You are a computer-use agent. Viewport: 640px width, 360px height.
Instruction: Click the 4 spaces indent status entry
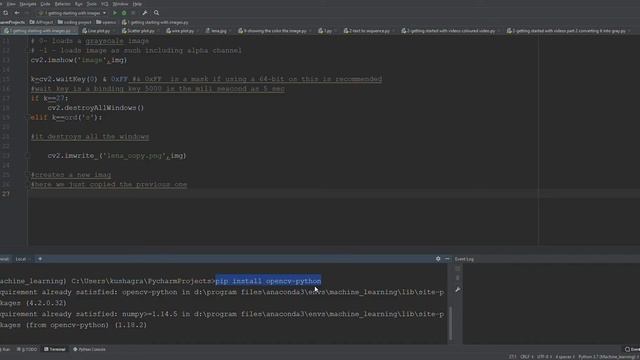(x=565, y=357)
